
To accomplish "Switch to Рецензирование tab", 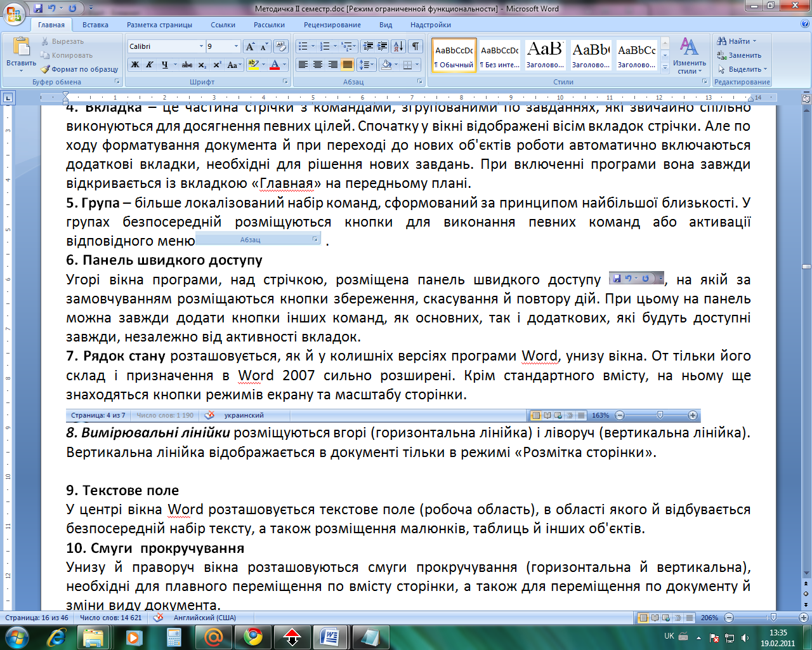I will coord(332,25).
